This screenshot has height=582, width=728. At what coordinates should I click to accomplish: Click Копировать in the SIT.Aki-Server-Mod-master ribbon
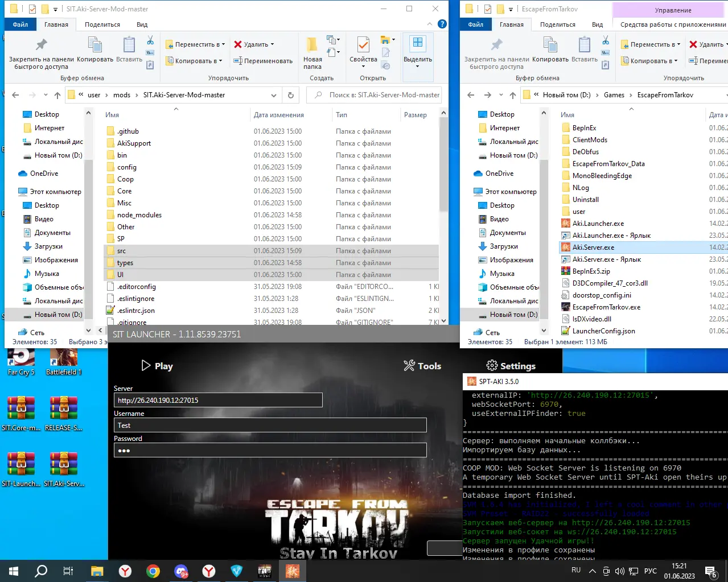point(95,49)
